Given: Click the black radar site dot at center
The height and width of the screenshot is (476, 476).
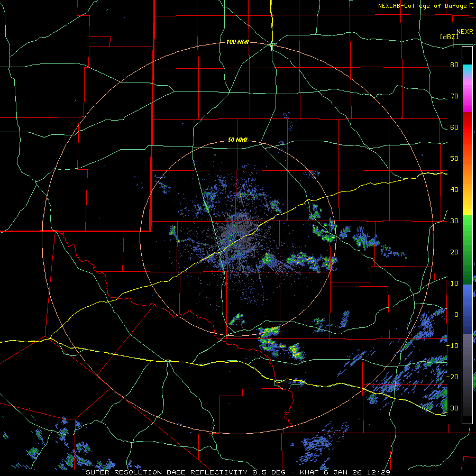Looking at the screenshot, I should click(x=239, y=237).
